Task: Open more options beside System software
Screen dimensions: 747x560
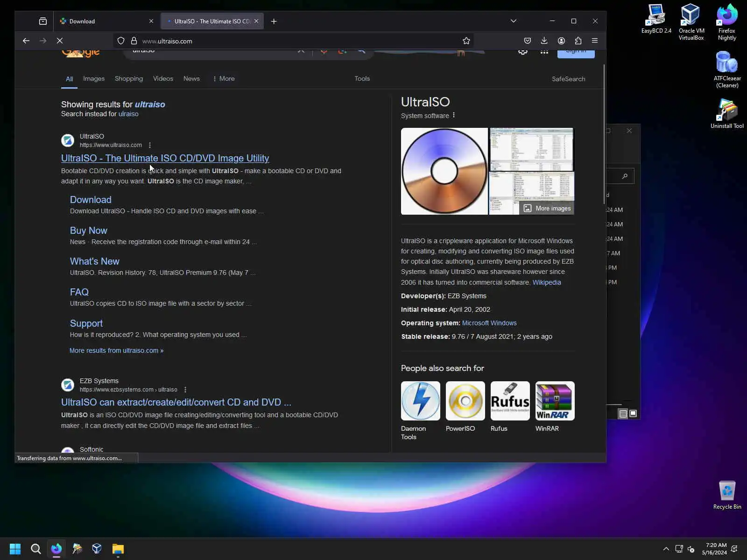Action: click(454, 115)
